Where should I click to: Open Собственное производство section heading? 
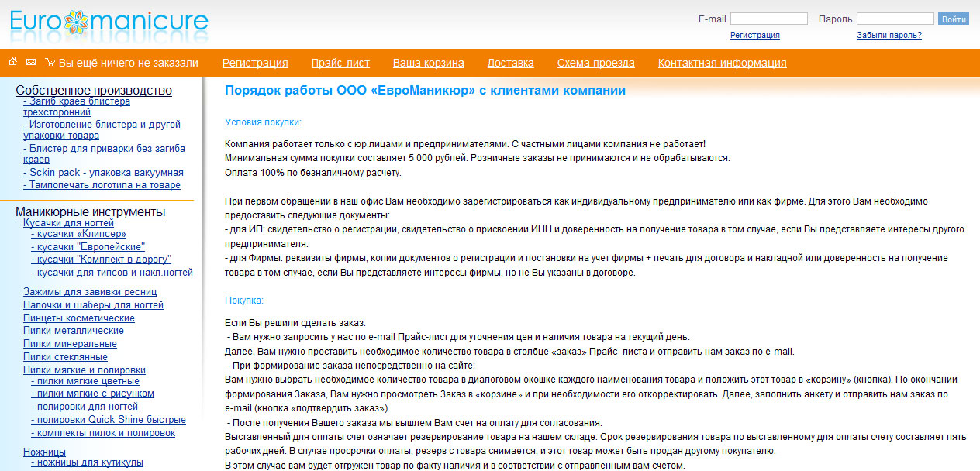tap(94, 90)
